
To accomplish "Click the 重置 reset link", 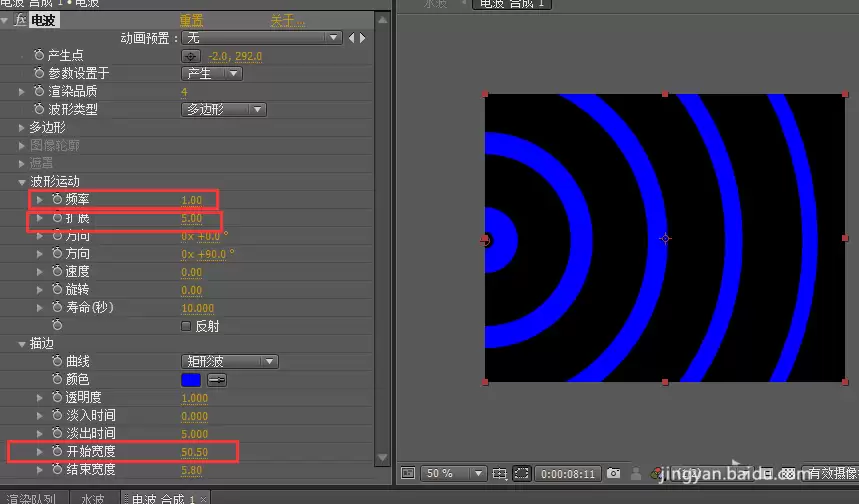I will 191,21.
